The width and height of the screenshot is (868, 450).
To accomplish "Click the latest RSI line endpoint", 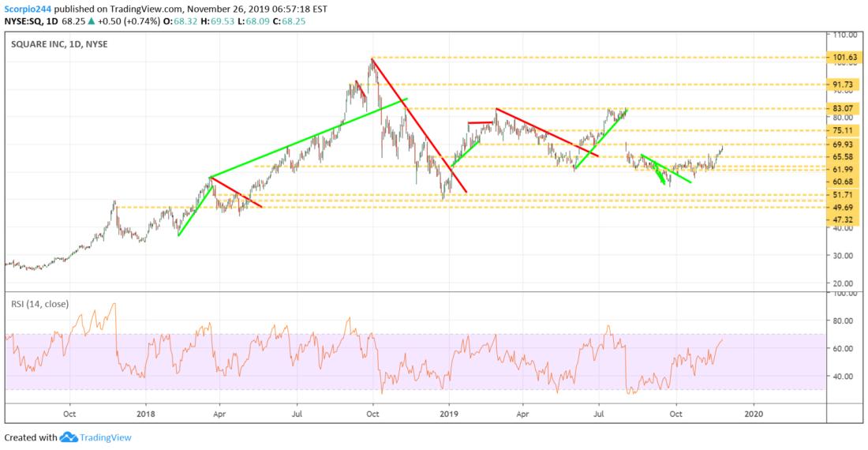I will click(722, 339).
